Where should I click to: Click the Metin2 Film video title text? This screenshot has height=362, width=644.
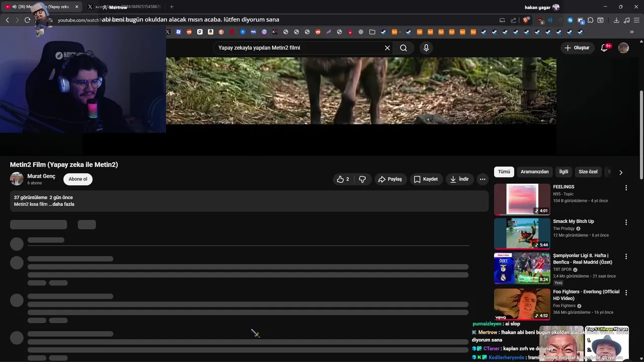point(64,165)
